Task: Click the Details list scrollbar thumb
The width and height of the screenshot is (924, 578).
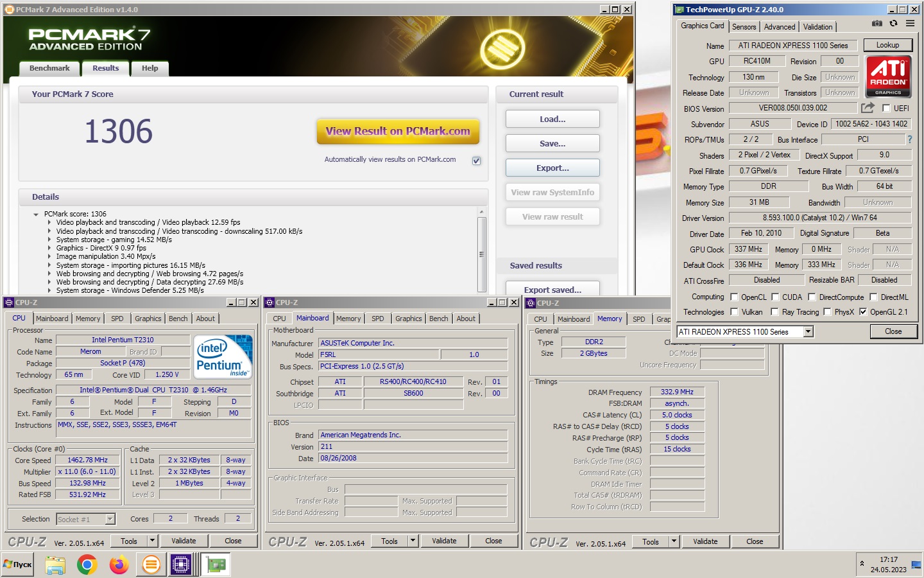Action: [482, 254]
